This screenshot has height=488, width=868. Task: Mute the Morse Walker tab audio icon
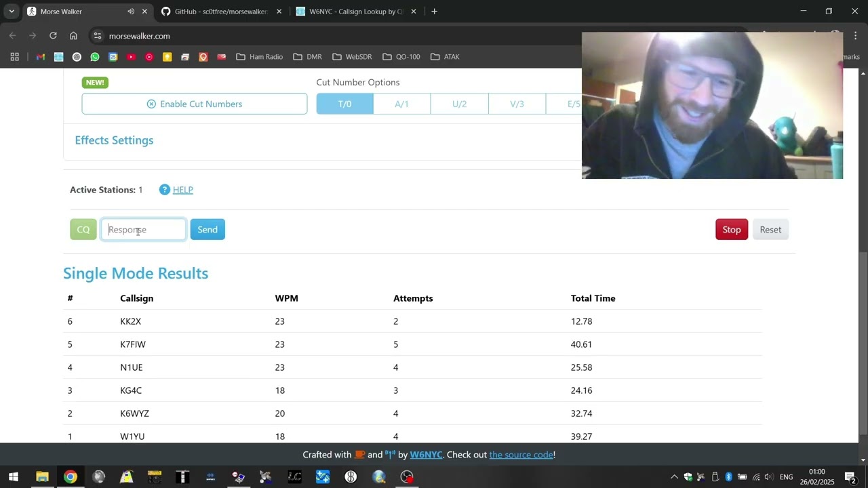130,12
